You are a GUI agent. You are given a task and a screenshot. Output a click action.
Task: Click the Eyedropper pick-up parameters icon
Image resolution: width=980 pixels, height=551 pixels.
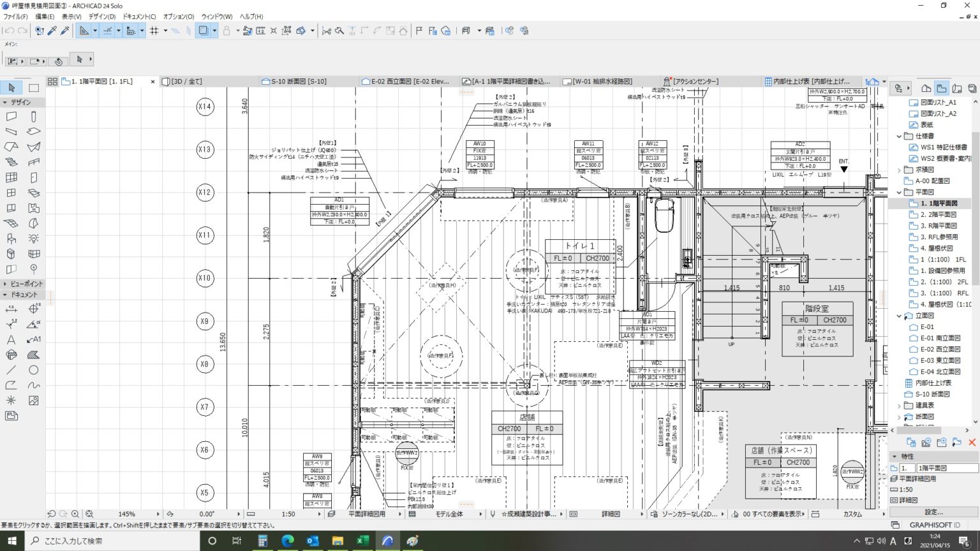tap(52, 31)
